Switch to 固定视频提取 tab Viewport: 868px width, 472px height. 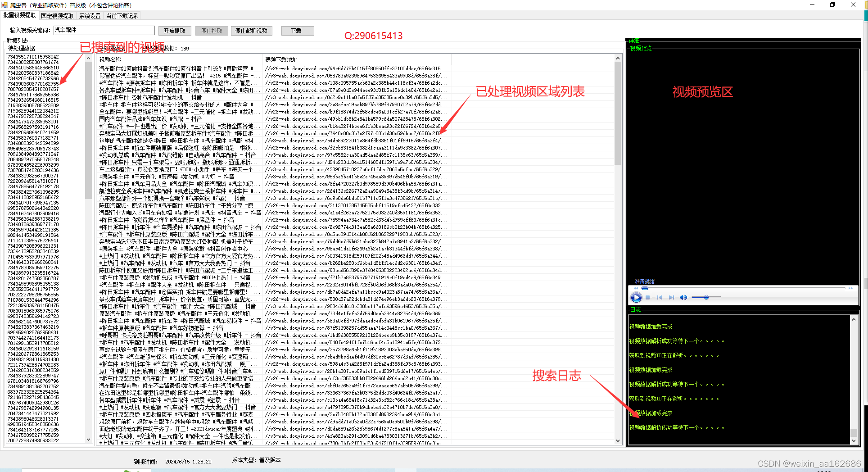(57, 16)
